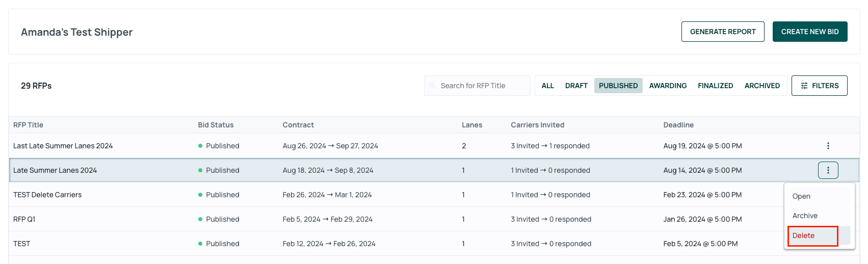Screen dimensions: 868x264
Task: Sort by the Deadline column header
Action: pyautogui.click(x=678, y=125)
